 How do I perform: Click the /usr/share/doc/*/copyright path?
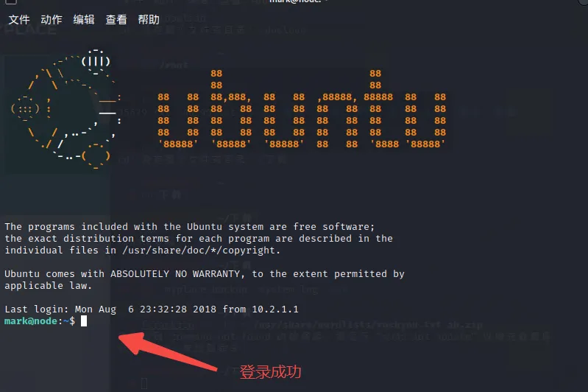point(199,251)
